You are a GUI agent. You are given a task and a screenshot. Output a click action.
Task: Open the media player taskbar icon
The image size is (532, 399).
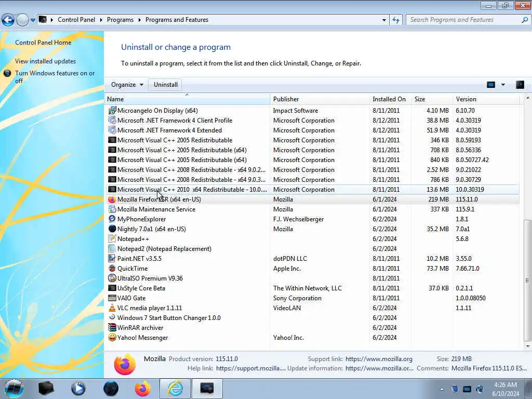point(78,389)
